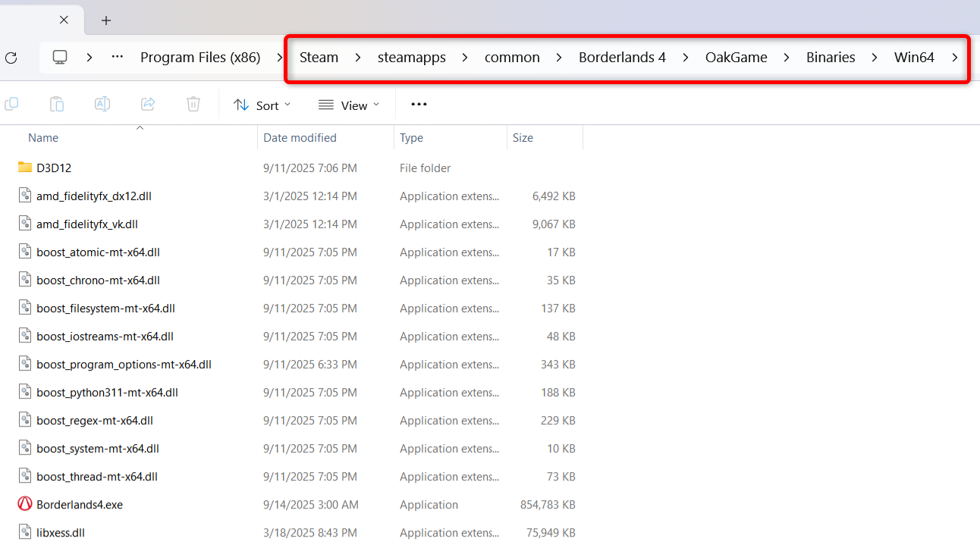Click the Copy icon in toolbar

point(11,105)
